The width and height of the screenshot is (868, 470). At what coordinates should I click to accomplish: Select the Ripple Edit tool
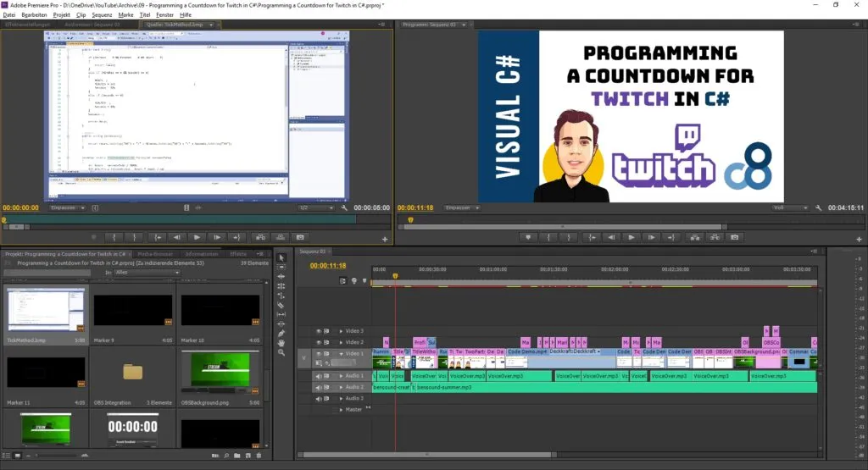click(x=281, y=276)
